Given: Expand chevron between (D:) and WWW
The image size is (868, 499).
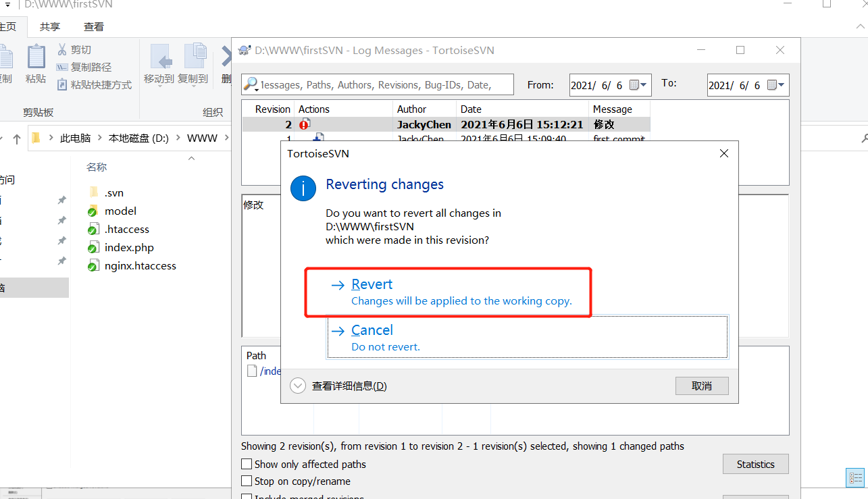Looking at the screenshot, I should point(178,138).
